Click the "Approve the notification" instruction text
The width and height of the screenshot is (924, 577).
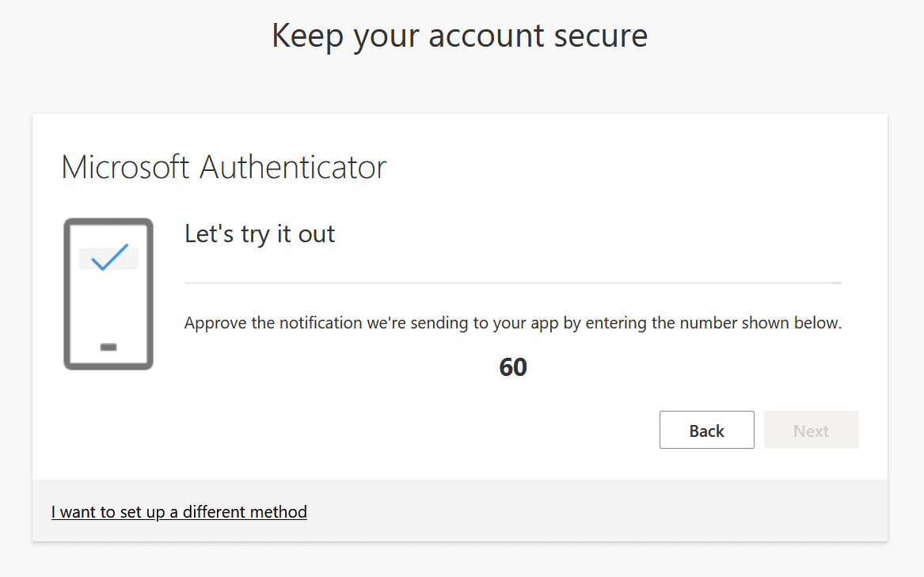512,323
